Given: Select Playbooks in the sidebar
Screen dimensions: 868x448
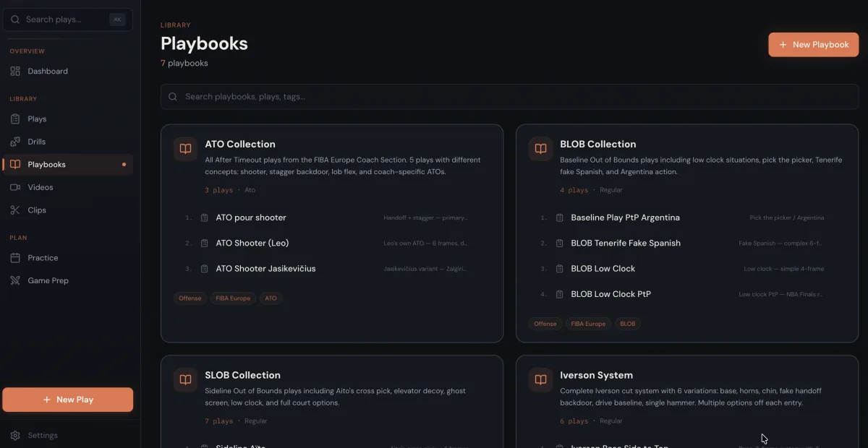Looking at the screenshot, I should [67, 164].
